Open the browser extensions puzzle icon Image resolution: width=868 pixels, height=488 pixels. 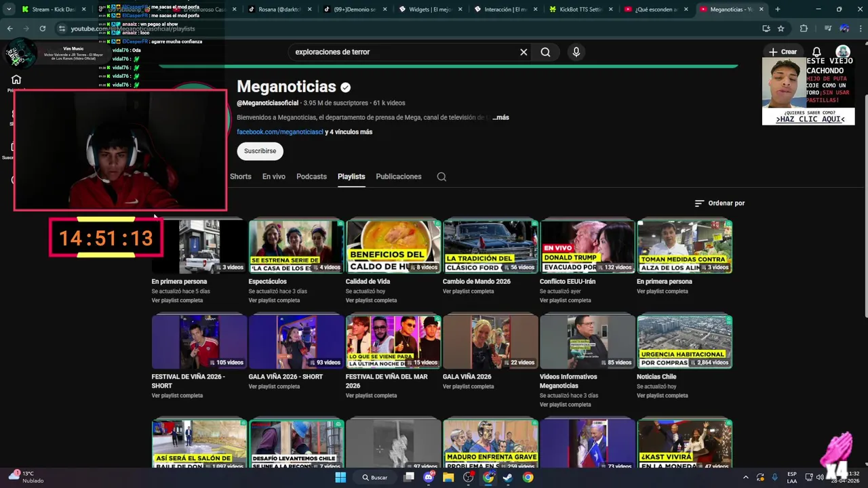click(804, 28)
